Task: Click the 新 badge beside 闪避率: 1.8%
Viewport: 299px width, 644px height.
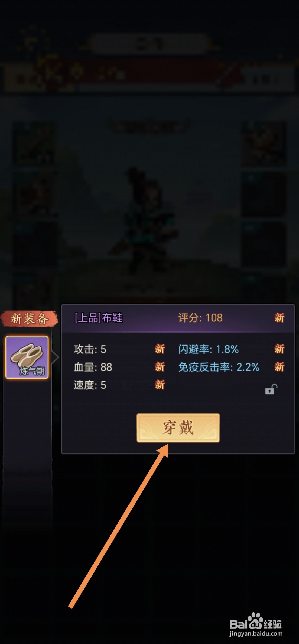Action: [279, 349]
